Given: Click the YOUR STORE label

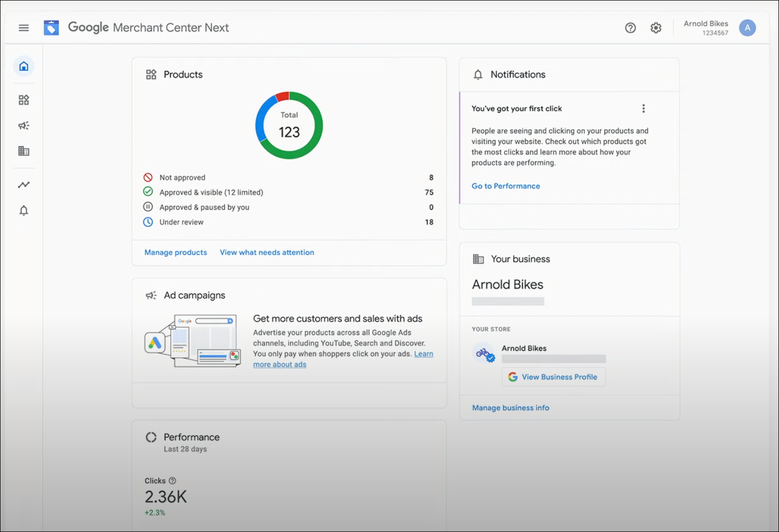Looking at the screenshot, I should click(x=491, y=329).
